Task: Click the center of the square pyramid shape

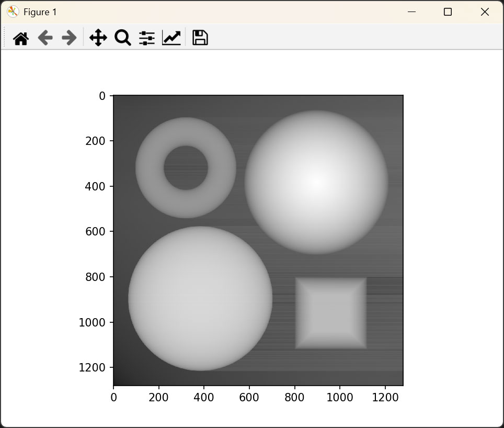Action: point(331,313)
